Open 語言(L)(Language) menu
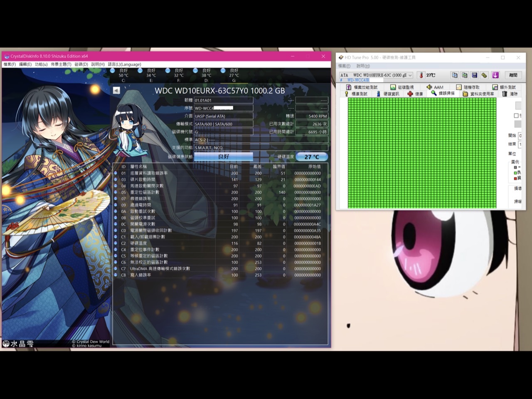 pyautogui.click(x=125, y=64)
